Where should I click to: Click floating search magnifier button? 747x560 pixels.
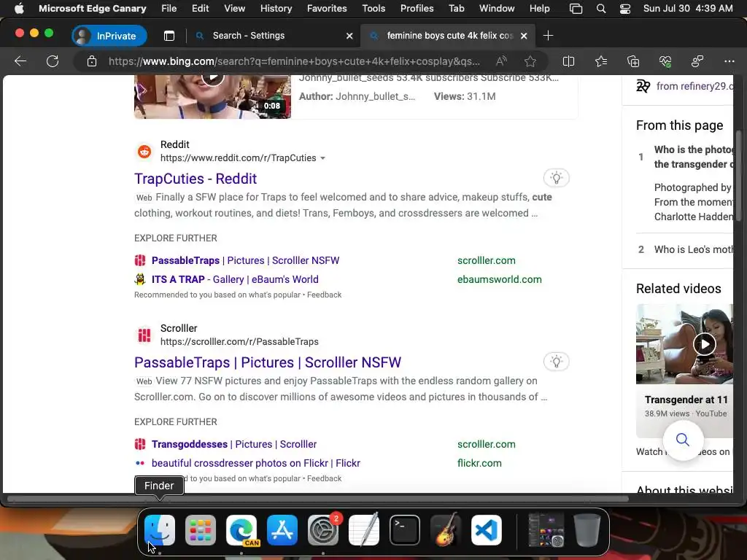click(683, 440)
